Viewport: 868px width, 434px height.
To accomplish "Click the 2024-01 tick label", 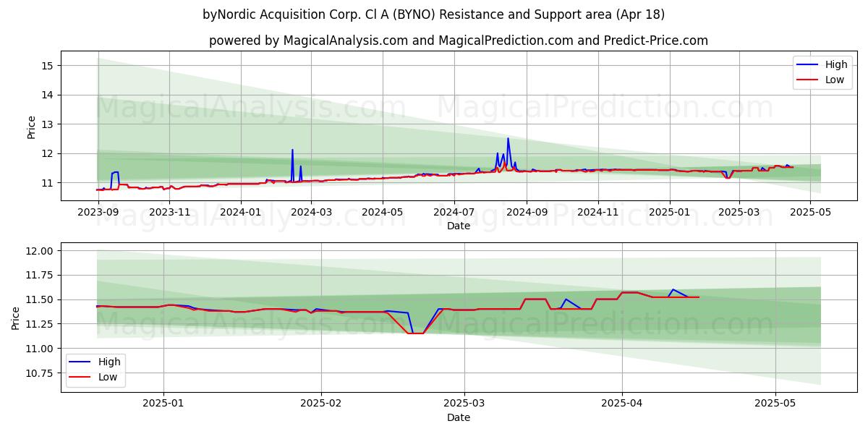I will coord(241,212).
